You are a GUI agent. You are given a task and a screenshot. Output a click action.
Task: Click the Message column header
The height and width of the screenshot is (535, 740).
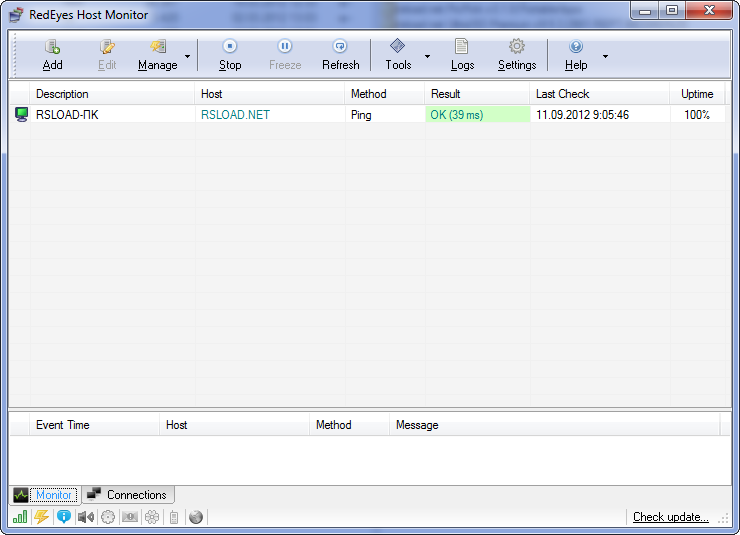(x=555, y=425)
